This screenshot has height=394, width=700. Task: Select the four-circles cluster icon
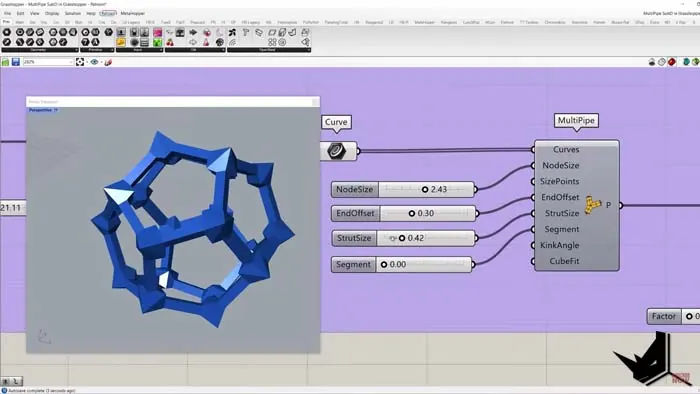(272, 42)
